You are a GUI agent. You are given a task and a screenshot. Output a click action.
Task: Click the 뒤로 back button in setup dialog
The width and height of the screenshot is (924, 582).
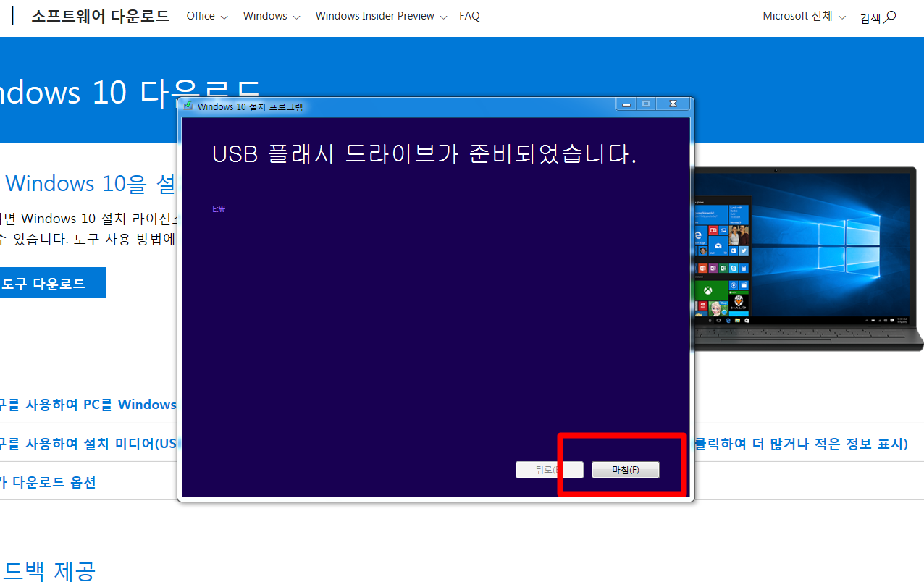549,470
